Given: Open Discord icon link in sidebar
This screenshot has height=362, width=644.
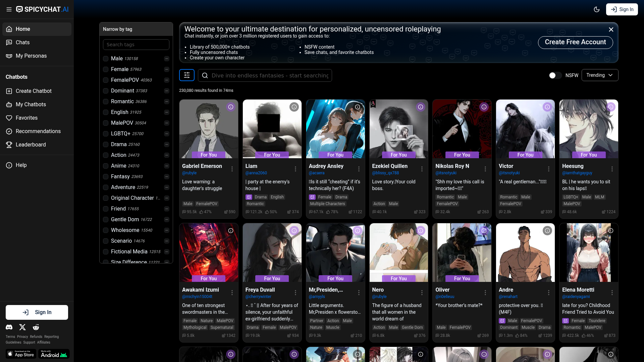Looking at the screenshot, I should point(9,327).
